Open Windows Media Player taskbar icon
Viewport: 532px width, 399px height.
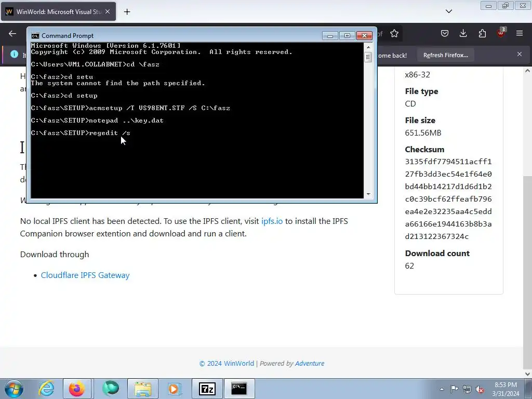(175, 389)
